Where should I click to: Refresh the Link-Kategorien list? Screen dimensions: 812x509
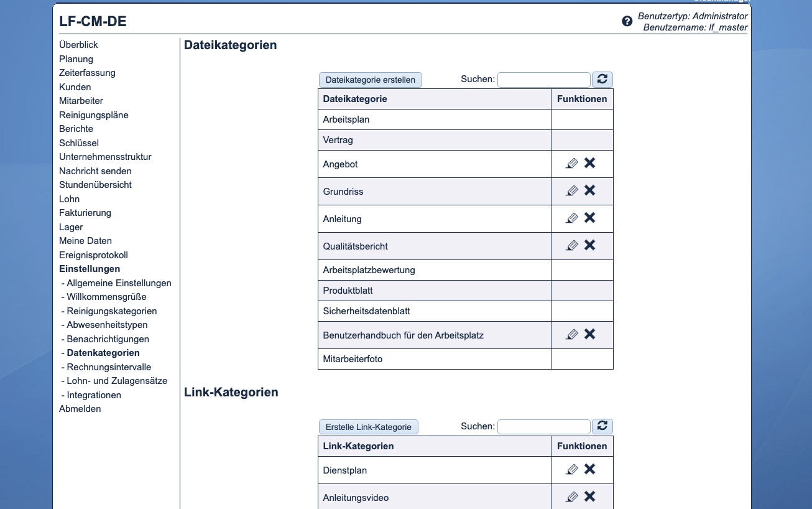601,426
